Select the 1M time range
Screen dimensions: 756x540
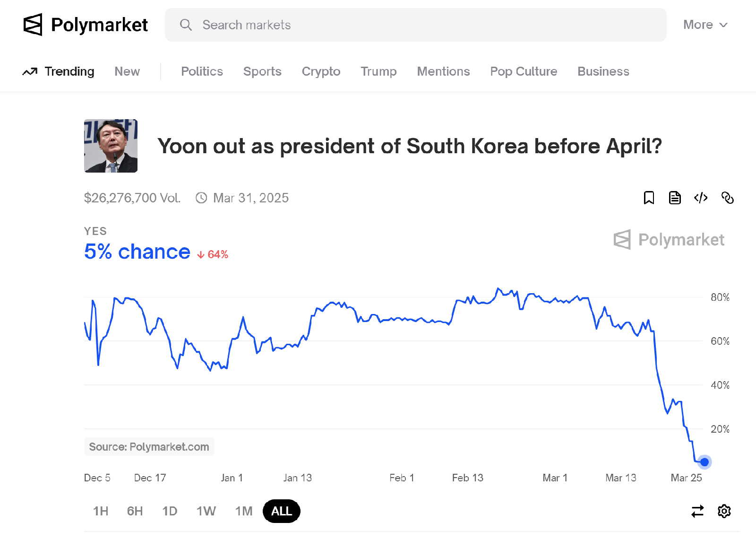tap(244, 511)
